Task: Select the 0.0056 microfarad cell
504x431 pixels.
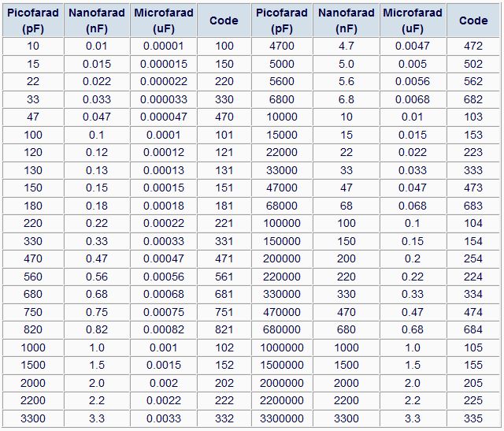Action: [x=413, y=81]
